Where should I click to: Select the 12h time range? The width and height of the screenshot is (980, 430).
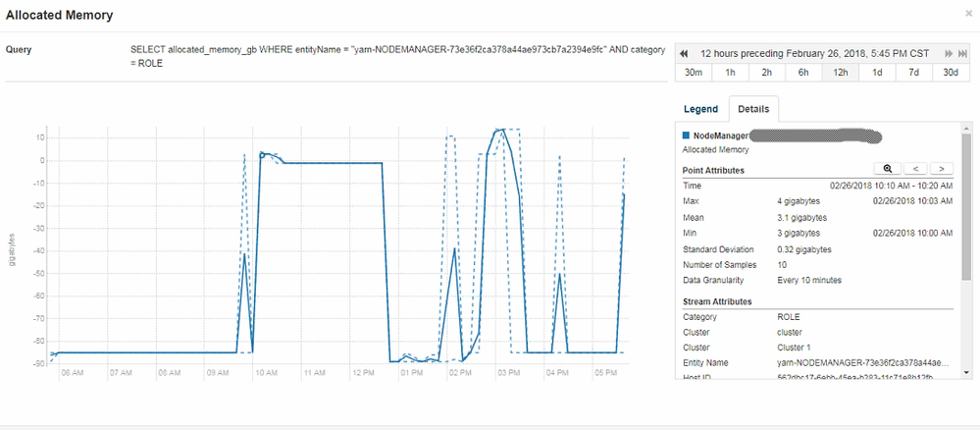(840, 73)
